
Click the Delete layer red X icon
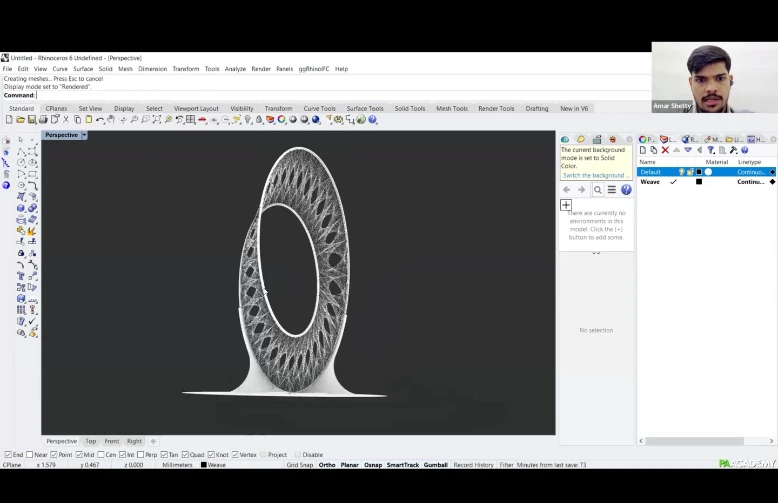(x=665, y=150)
